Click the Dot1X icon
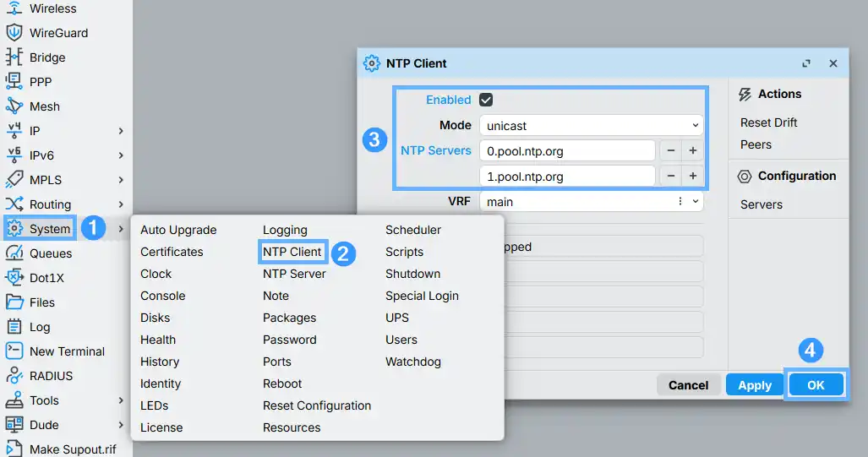Screen dimensions: 868x457 click(x=14, y=277)
